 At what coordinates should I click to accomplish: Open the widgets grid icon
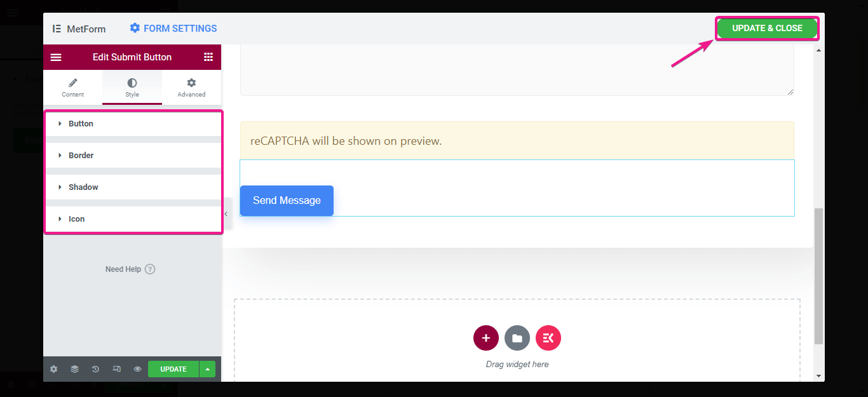click(x=208, y=57)
